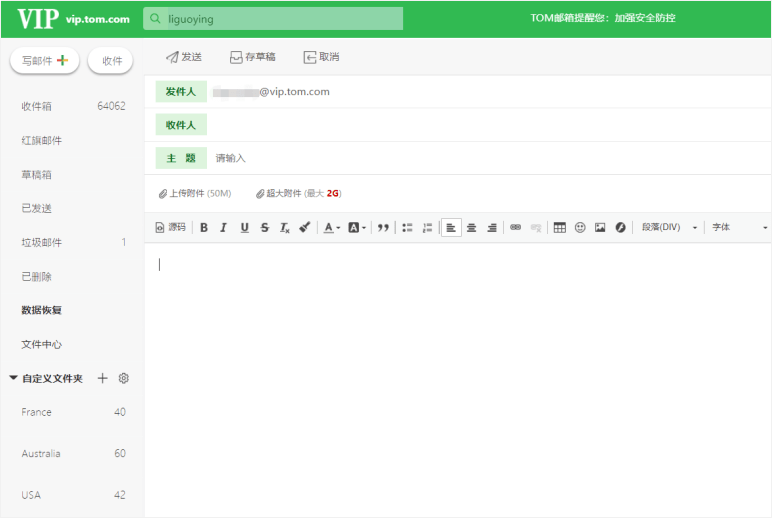
Task: Toggle the numbered list formatting
Action: (427, 228)
